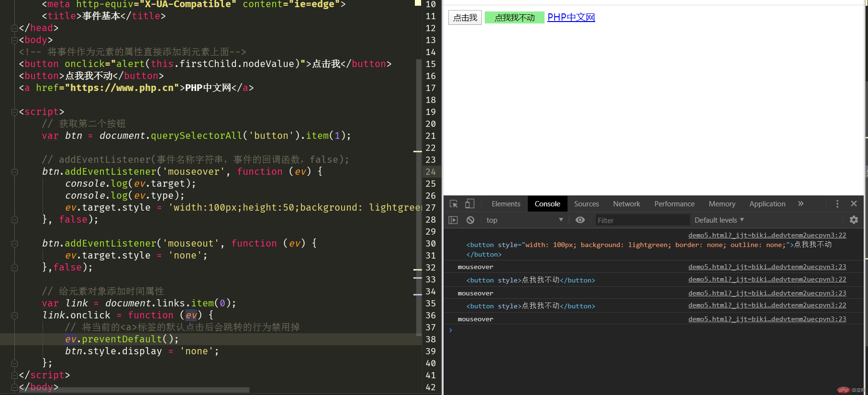Collapse the body tag fold marker
The height and width of the screenshot is (395, 868).
click(x=14, y=40)
